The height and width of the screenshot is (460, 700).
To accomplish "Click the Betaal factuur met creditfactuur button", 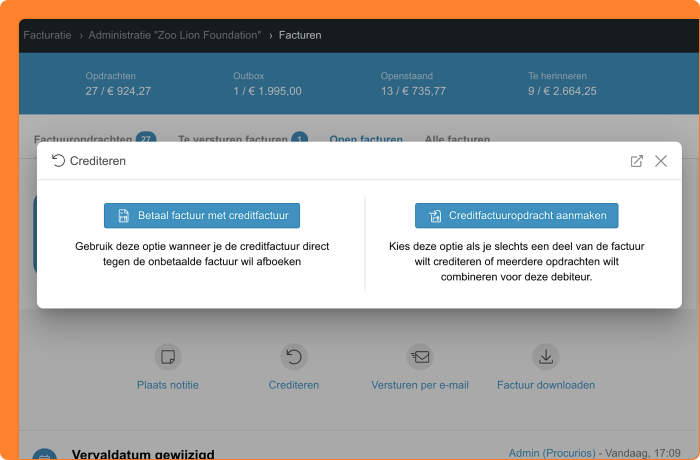I will coord(202,216).
